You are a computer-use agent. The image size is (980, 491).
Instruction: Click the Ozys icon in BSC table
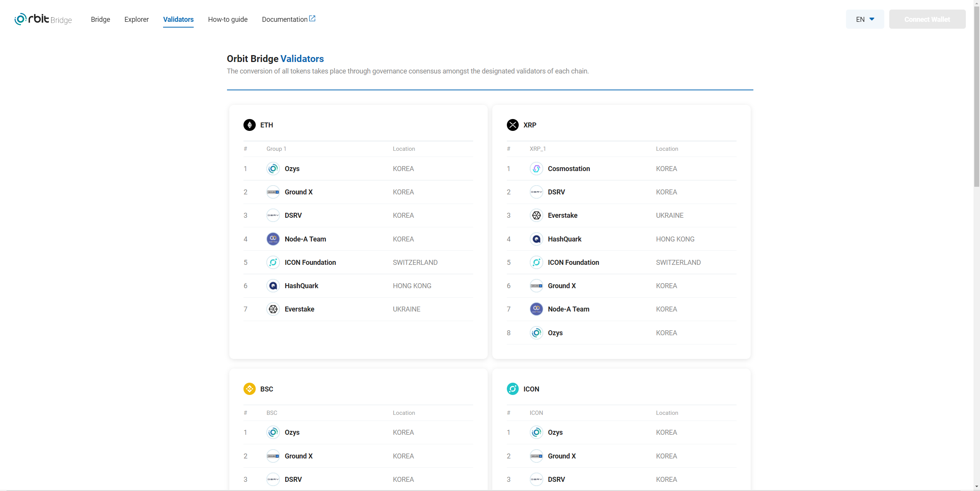click(x=273, y=432)
